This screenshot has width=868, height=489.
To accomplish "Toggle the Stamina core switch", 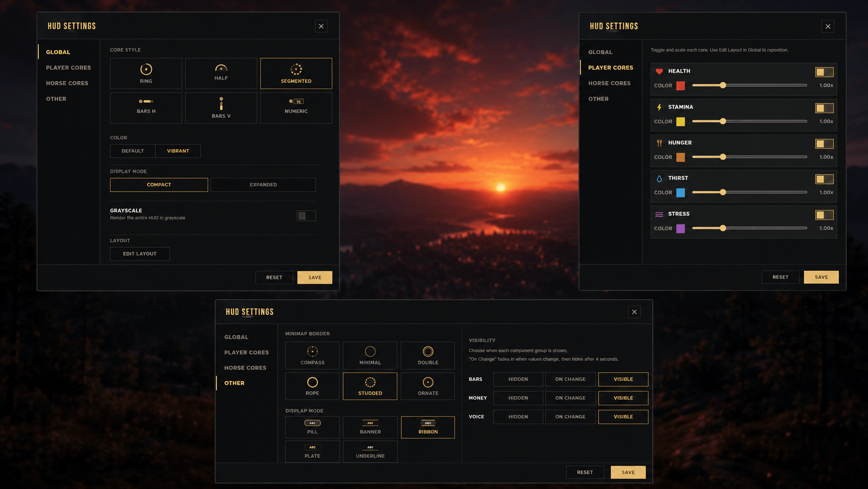I will [x=824, y=108].
